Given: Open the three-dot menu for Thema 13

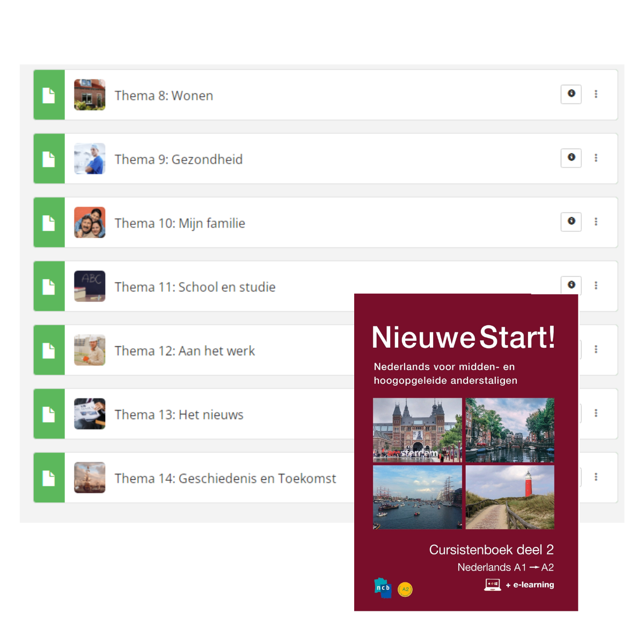Looking at the screenshot, I should point(596,413).
